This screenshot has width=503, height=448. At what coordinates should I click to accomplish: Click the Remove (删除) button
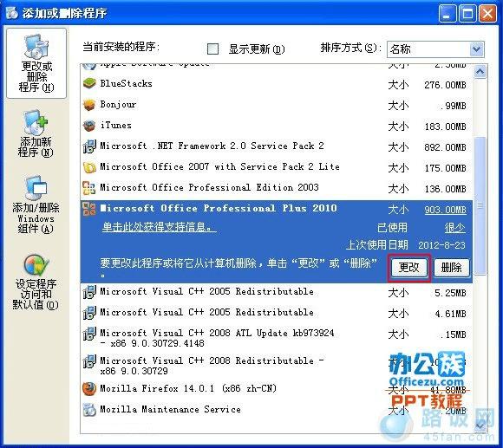tap(451, 267)
